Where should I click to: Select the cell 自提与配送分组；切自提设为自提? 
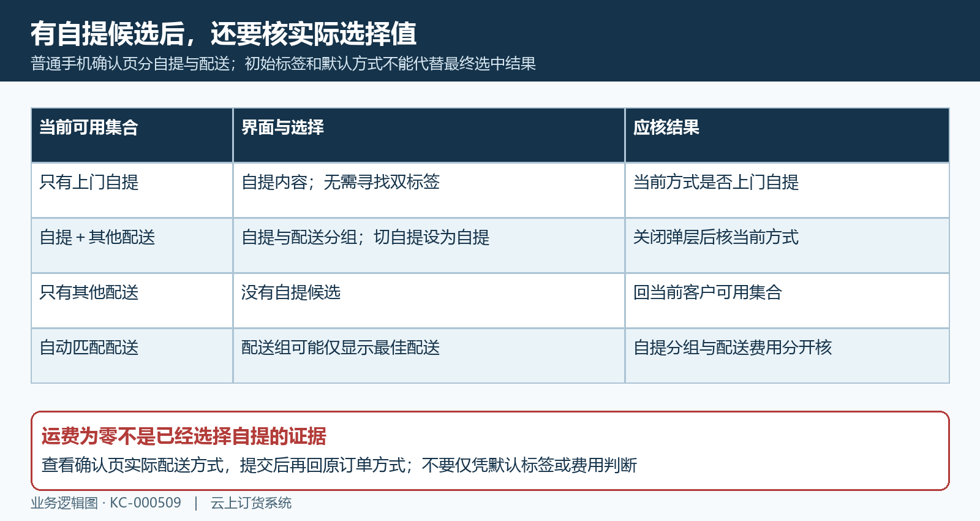click(x=429, y=246)
